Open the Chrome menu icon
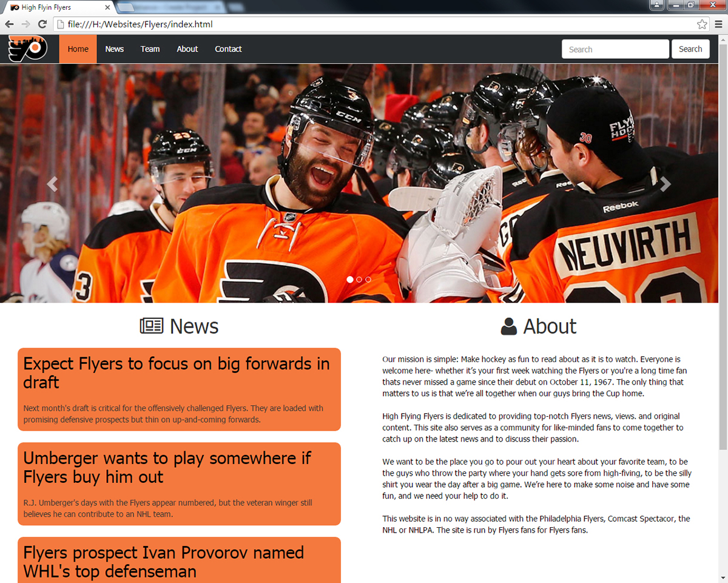The image size is (728, 583). [x=719, y=24]
